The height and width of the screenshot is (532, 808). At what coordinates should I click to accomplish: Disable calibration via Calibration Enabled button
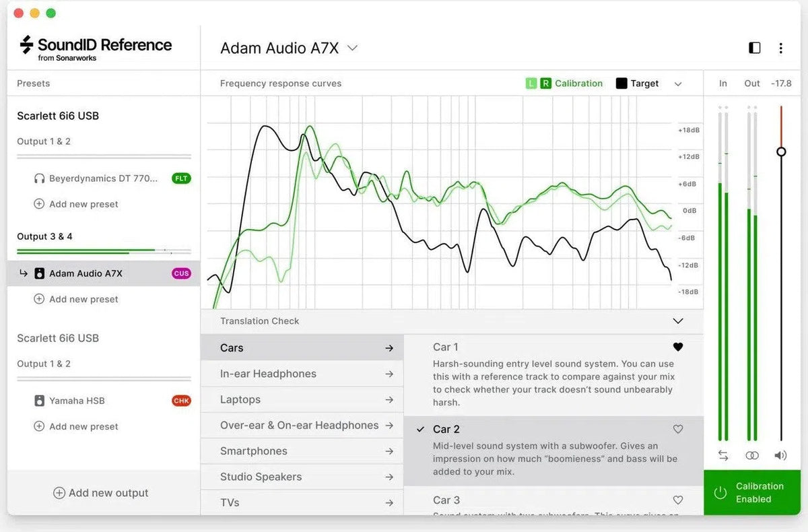[752, 492]
